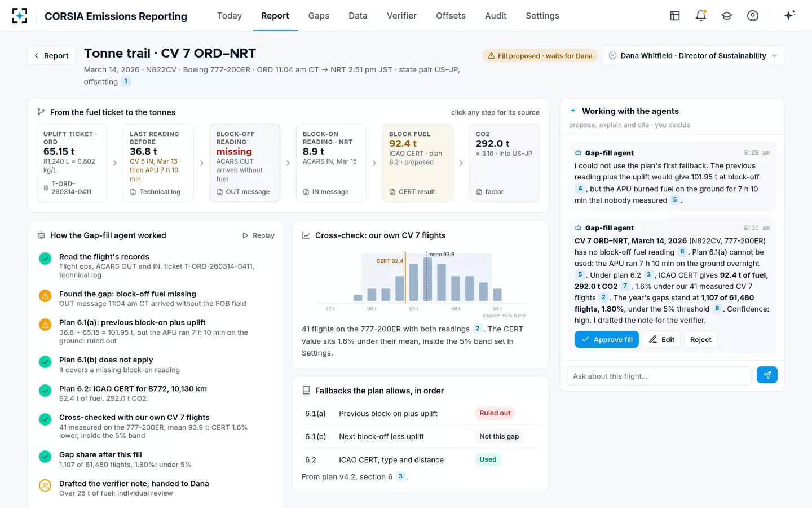Image resolution: width=812 pixels, height=508 pixels.
Task: Open notifications bell icon
Action: tap(701, 16)
